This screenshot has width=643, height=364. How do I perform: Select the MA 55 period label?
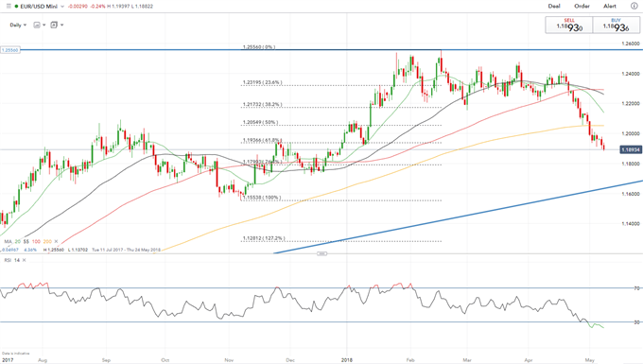tap(26, 241)
